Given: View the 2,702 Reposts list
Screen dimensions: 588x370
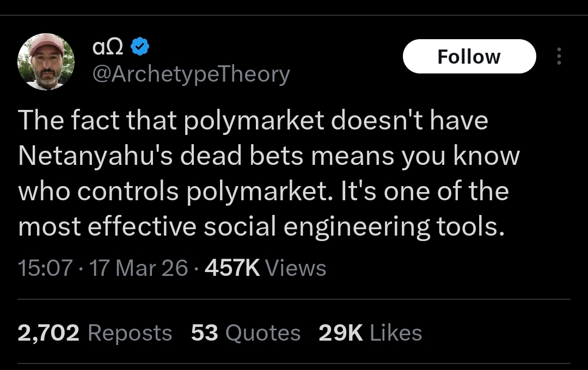Looking at the screenshot, I should pos(95,333).
